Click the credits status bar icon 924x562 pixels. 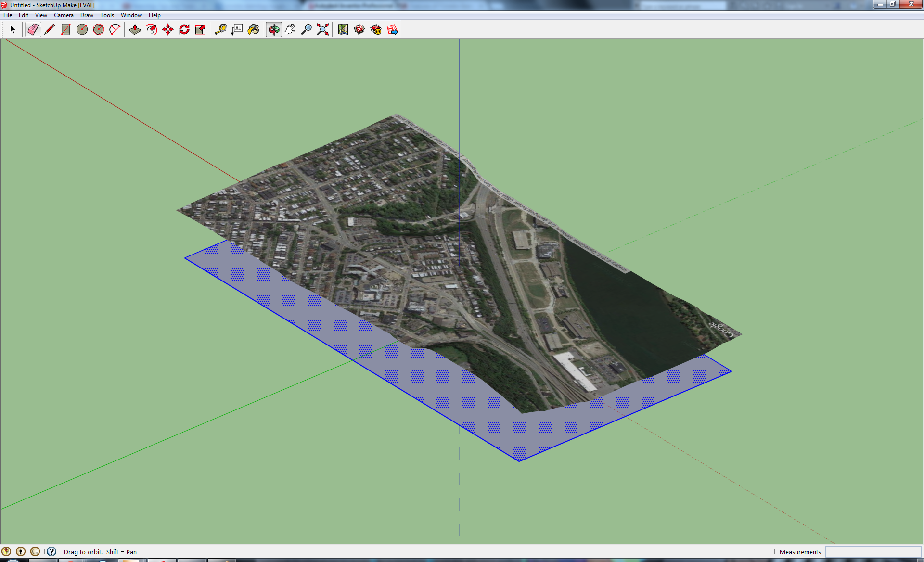(x=21, y=551)
